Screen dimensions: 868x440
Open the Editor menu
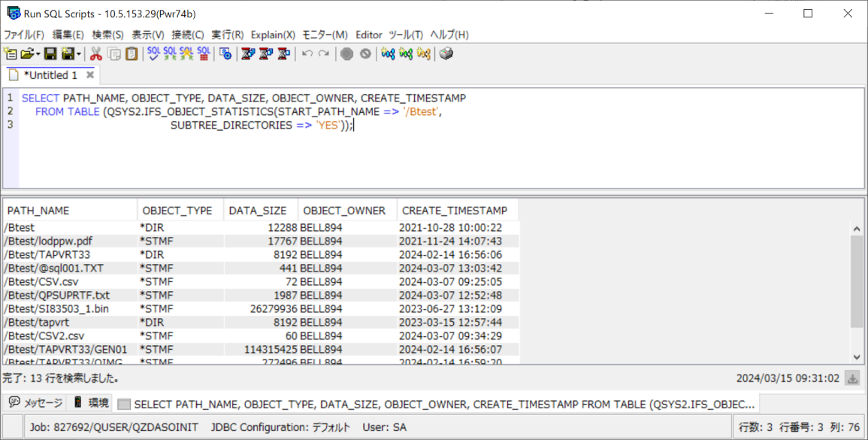click(369, 35)
